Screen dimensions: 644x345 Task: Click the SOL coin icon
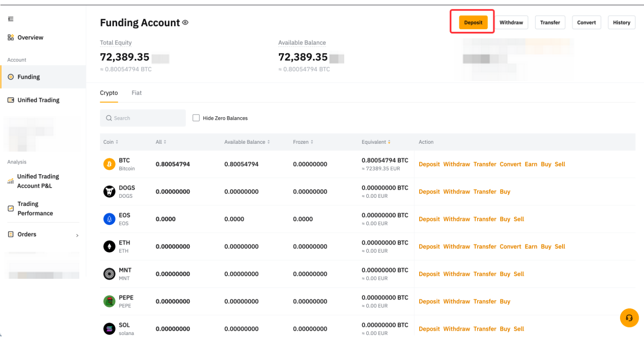pos(109,329)
